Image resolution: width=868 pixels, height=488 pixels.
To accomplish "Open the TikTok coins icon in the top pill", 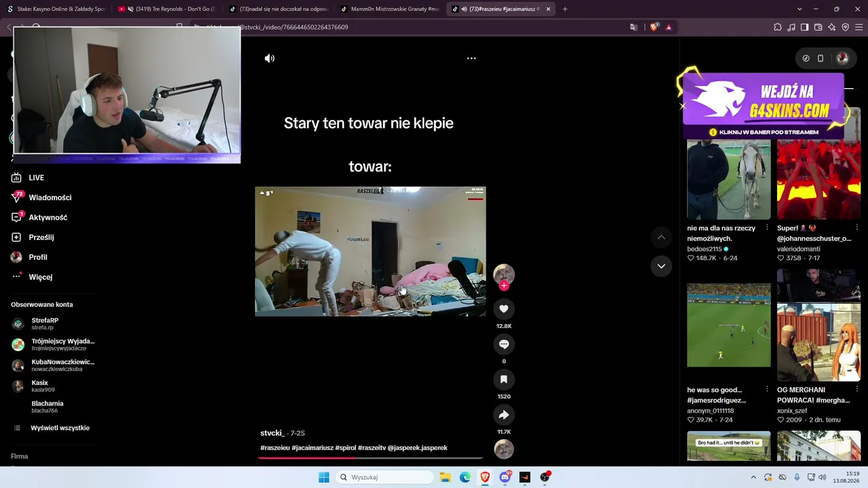I will tap(806, 58).
